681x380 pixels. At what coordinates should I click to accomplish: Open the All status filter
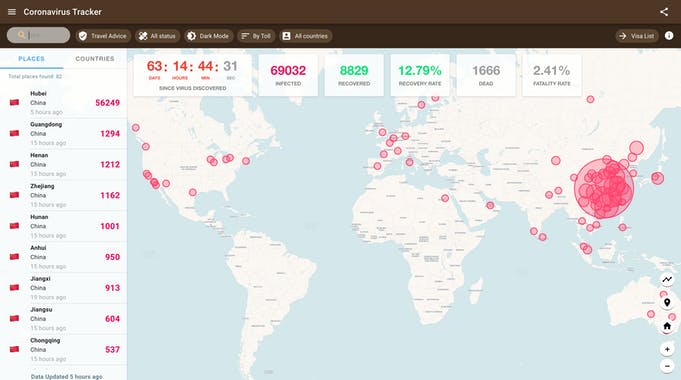[157, 36]
